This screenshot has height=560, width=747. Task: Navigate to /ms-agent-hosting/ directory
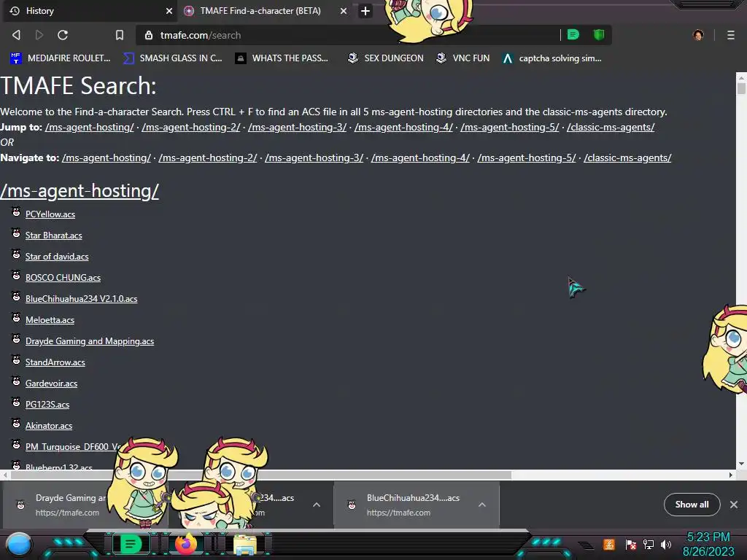[107, 157]
